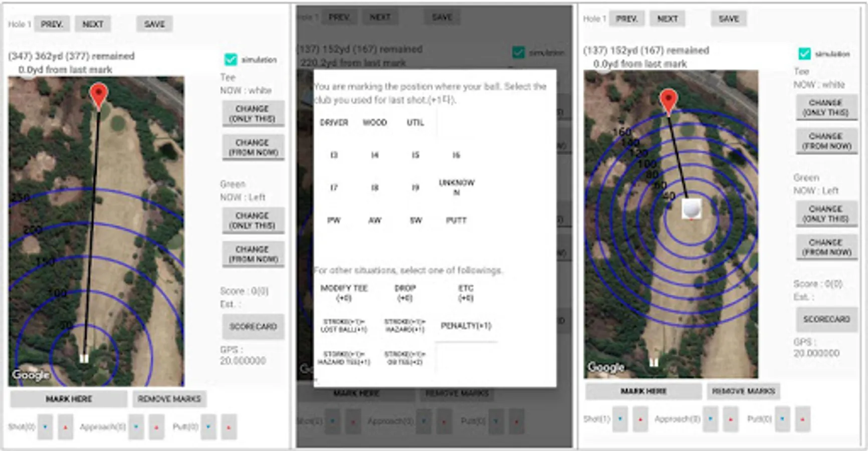Decrease Putt count on the left screen
This screenshot has width=868, height=451.
click(x=208, y=427)
